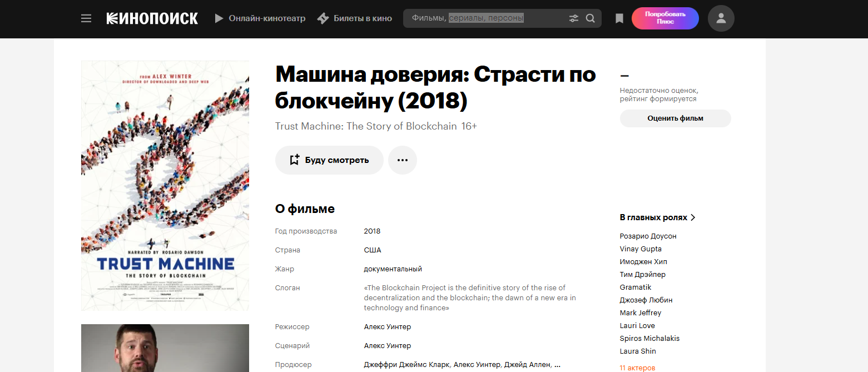Click Недостаточно оценок rating note
Image resolution: width=868 pixels, height=372 pixels.
(x=659, y=95)
